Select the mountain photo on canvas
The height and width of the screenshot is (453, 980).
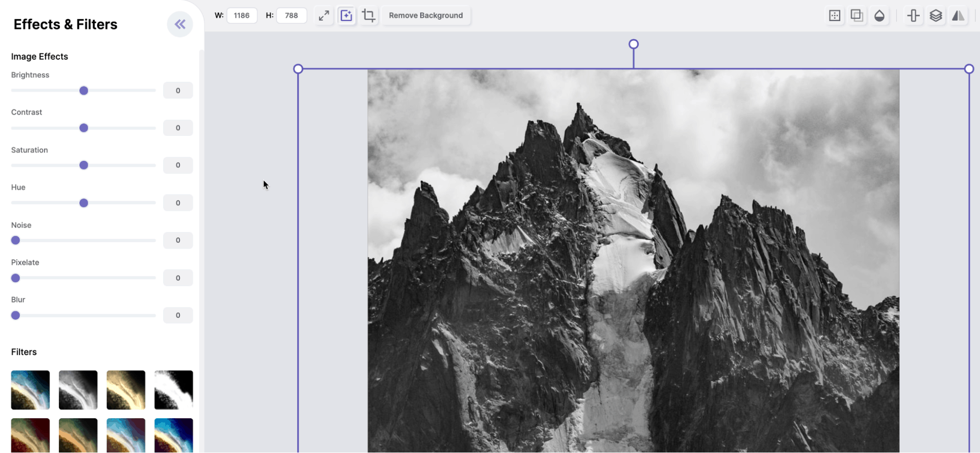coord(633,261)
